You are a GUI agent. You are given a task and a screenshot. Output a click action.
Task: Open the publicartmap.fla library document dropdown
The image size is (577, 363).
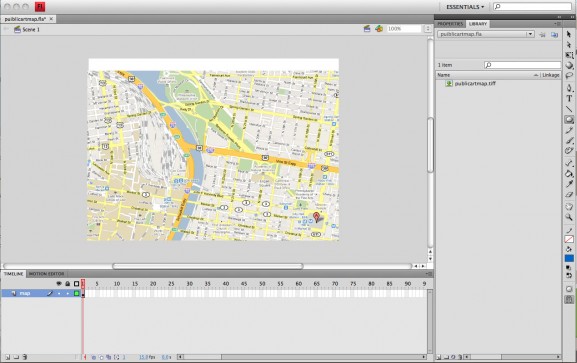[486, 34]
